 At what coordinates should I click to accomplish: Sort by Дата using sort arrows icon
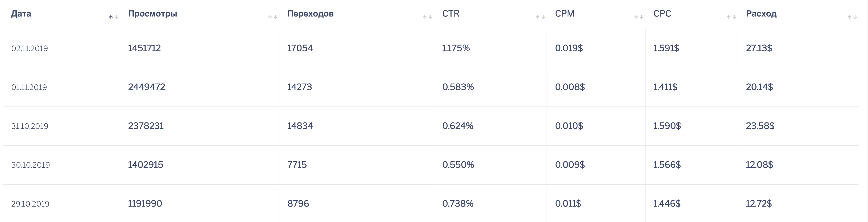tap(113, 17)
